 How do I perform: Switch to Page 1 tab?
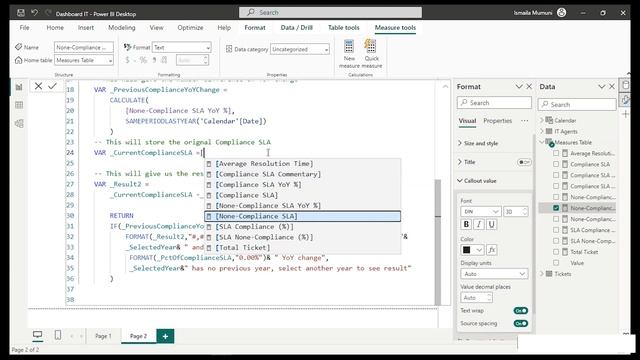(103, 336)
